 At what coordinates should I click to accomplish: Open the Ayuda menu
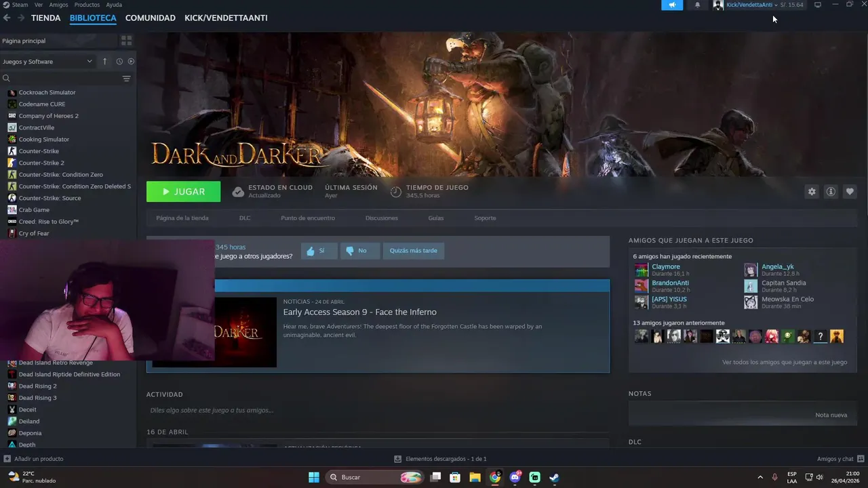(x=114, y=5)
